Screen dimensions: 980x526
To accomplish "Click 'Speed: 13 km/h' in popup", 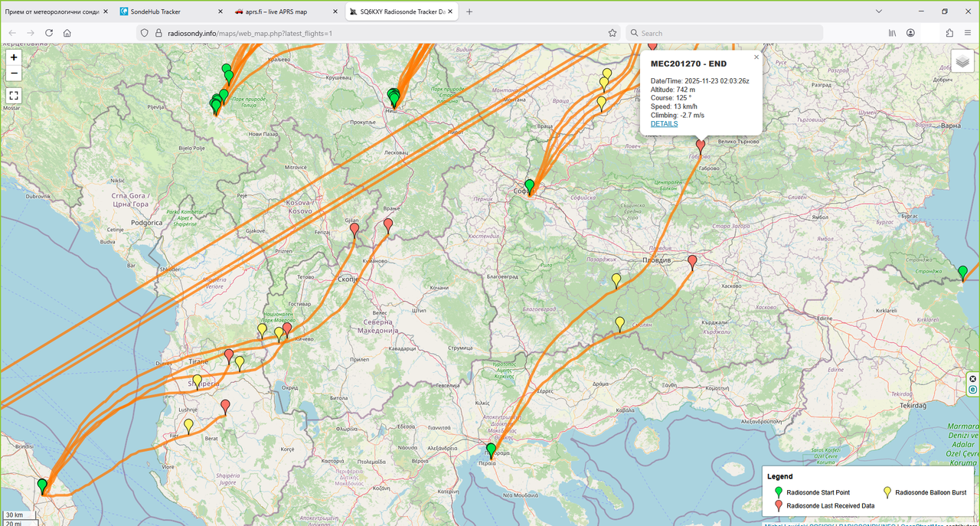I will [671, 106].
